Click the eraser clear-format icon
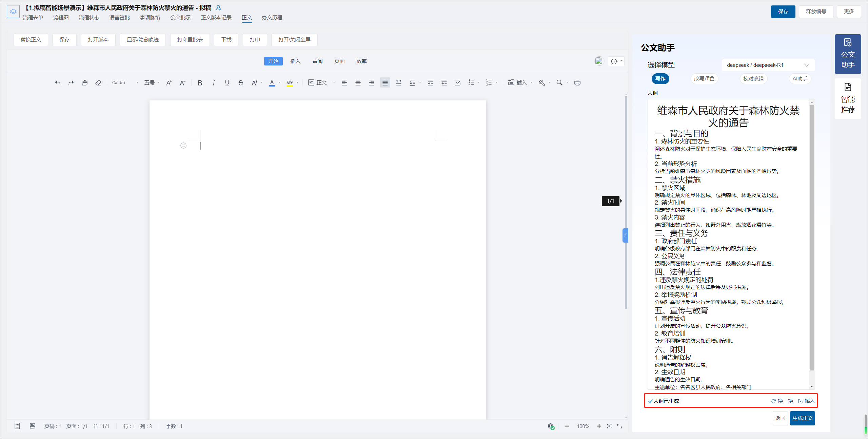Viewport: 868px width, 439px height. (x=98, y=83)
